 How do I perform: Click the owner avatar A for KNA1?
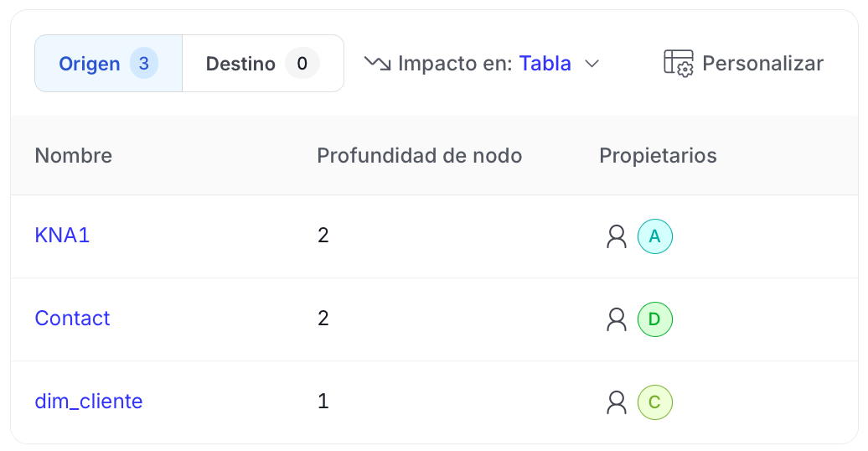click(655, 236)
